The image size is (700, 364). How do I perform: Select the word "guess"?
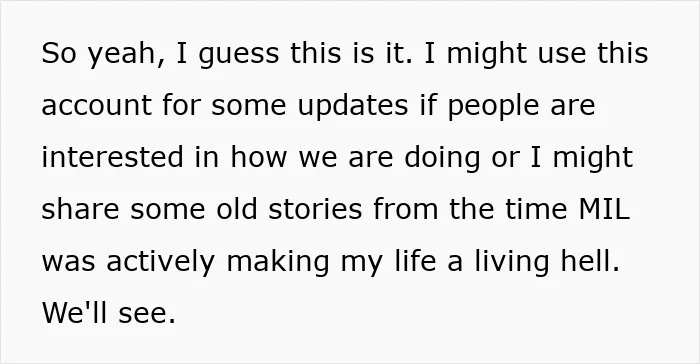point(239,54)
